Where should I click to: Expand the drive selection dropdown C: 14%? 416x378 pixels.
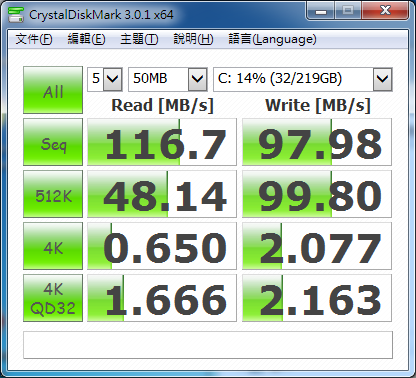(x=382, y=79)
